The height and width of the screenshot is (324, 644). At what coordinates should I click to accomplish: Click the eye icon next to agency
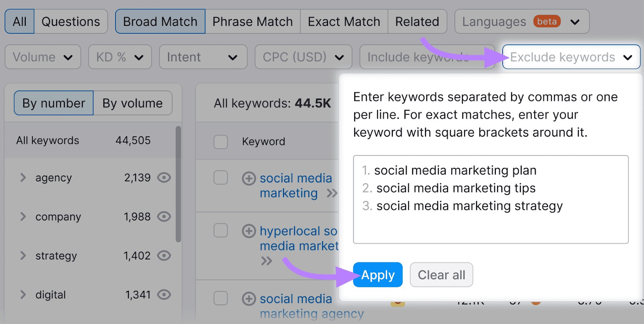[164, 177]
